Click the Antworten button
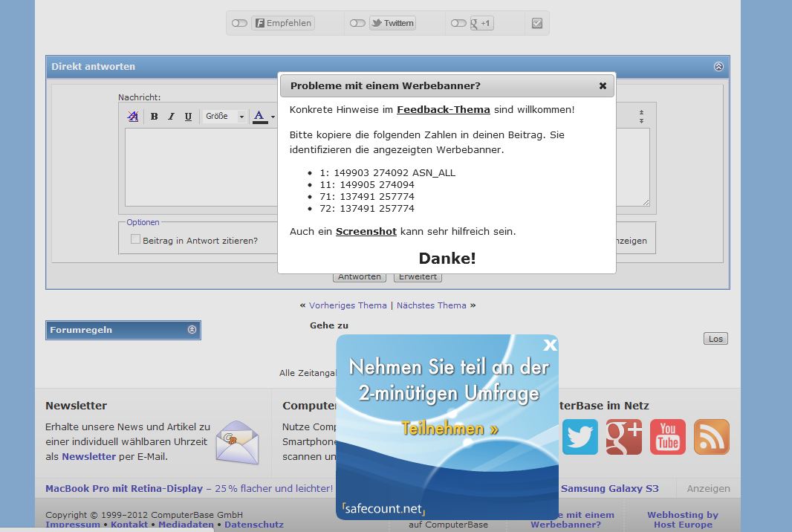This screenshot has height=532, width=792. 360,277
